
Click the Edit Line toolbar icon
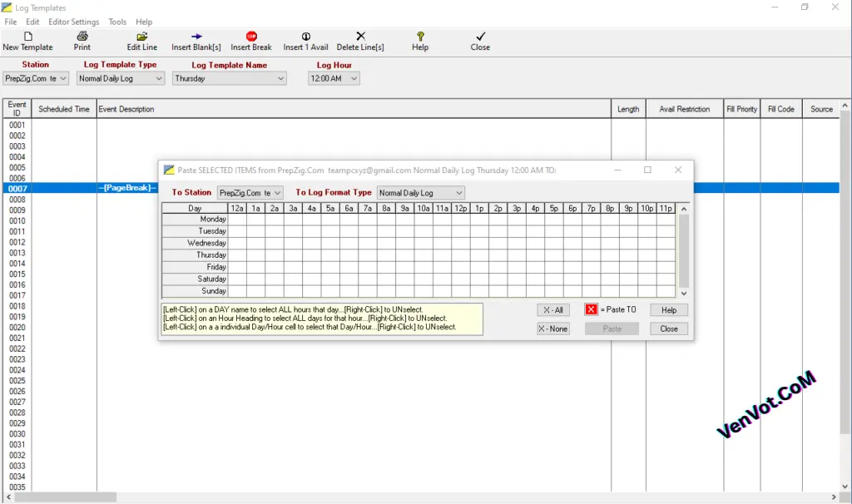[x=141, y=37]
